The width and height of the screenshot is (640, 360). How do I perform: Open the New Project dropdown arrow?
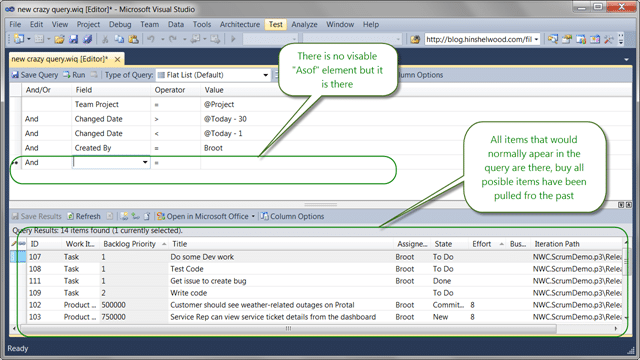click(29, 39)
